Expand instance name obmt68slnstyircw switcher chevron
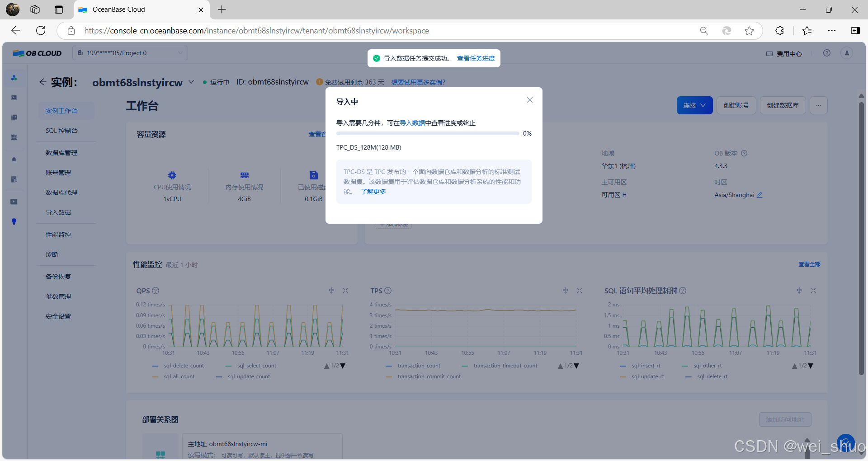868x461 pixels. 191,82
